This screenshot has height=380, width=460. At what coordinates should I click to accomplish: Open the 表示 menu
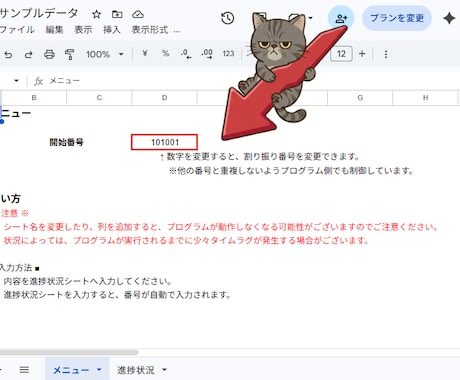(x=83, y=30)
